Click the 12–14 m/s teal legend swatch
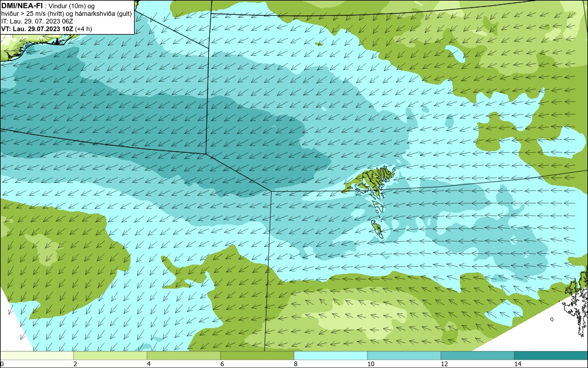The width and height of the screenshot is (588, 368). (x=477, y=356)
